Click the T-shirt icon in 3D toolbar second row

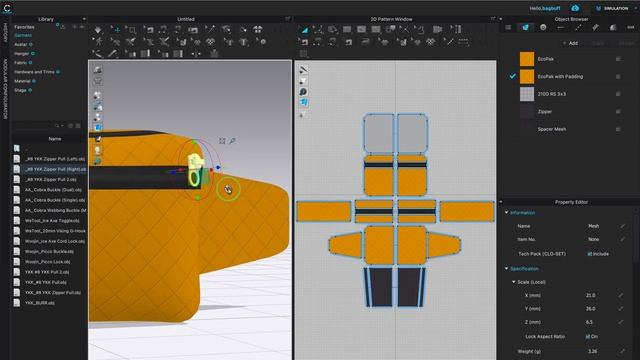tap(244, 42)
